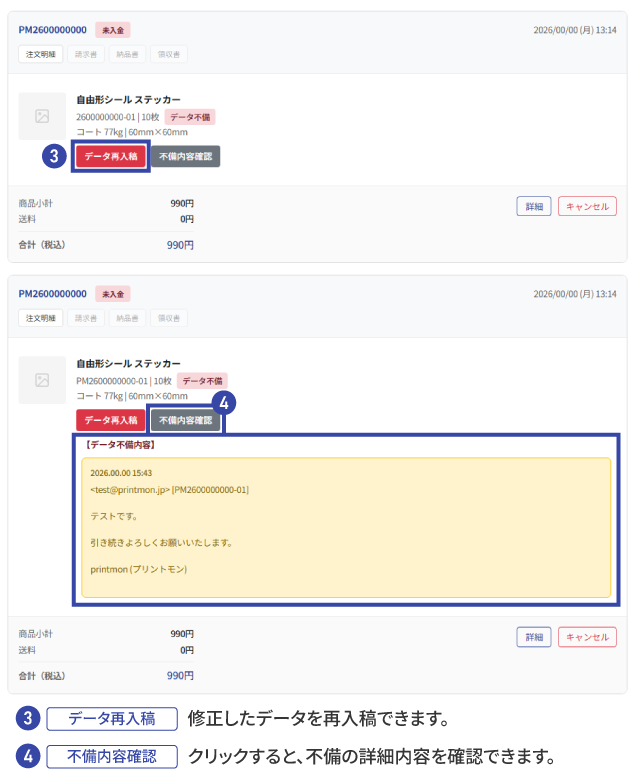Click the 詳細 button of the second order

(534, 637)
